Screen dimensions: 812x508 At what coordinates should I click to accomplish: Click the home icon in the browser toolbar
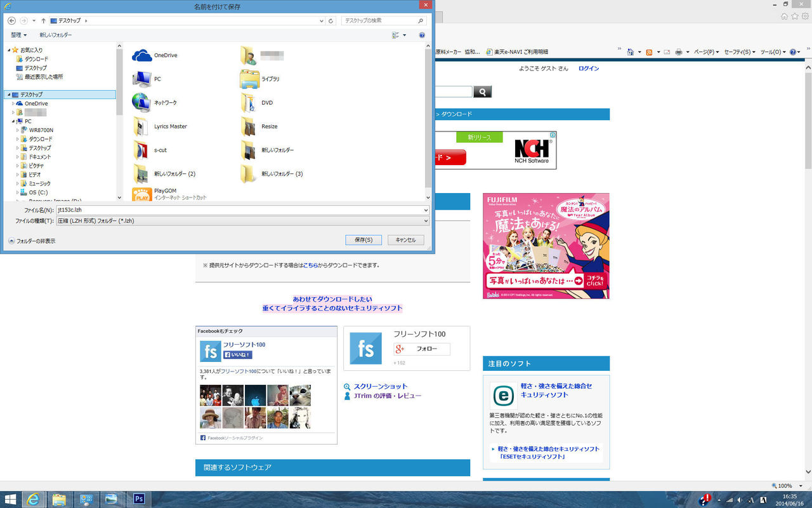631,52
